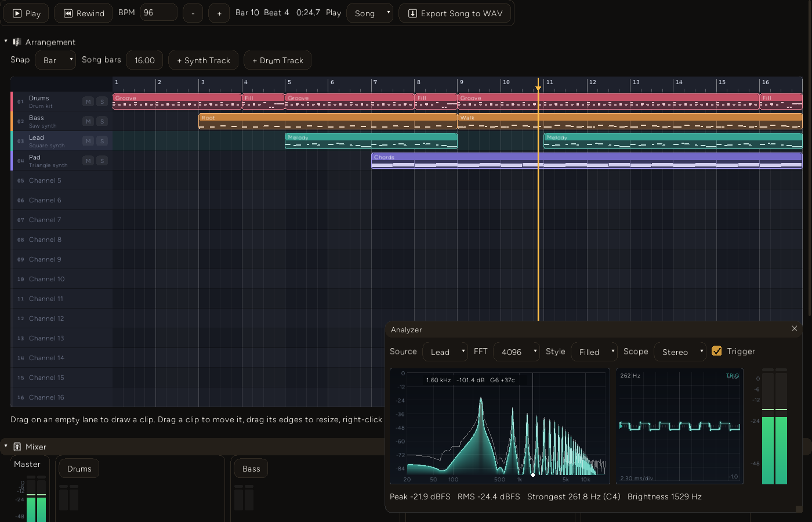812x522 pixels.
Task: Open the FFT size 4096 dropdown
Action: (516, 351)
